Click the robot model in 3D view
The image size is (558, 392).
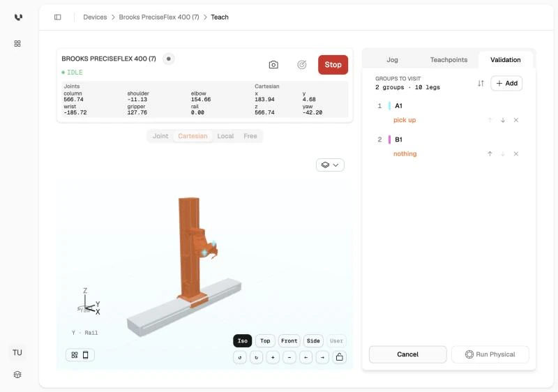190,249
